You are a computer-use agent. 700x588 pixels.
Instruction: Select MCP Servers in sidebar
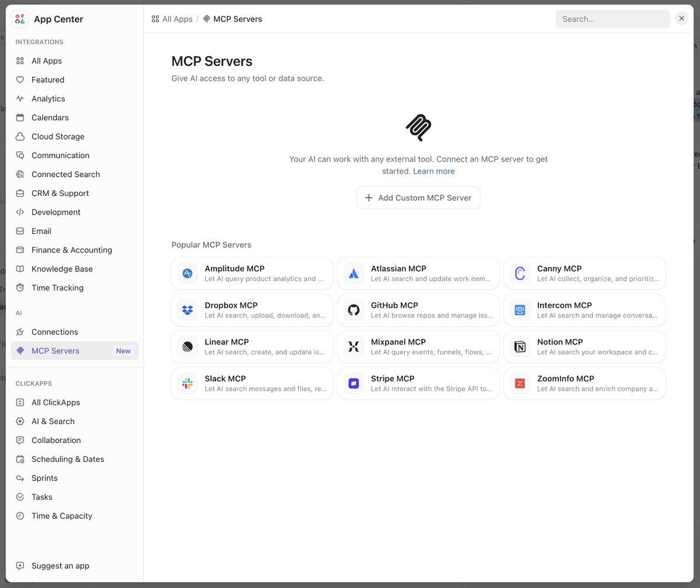75,351
